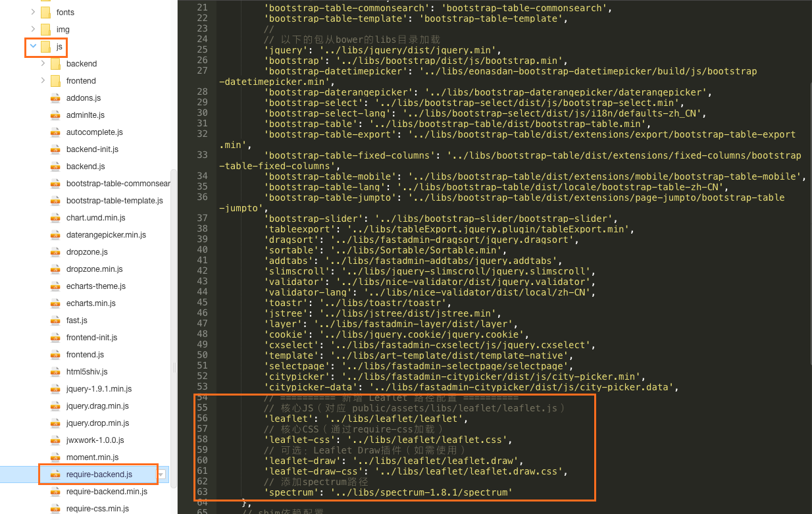Click the frontend-init.js file icon
Image resolution: width=812 pixels, height=514 pixels.
[55, 337]
